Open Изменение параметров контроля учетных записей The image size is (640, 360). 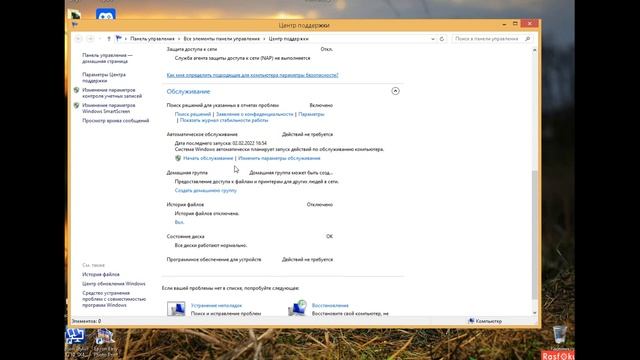[112, 93]
